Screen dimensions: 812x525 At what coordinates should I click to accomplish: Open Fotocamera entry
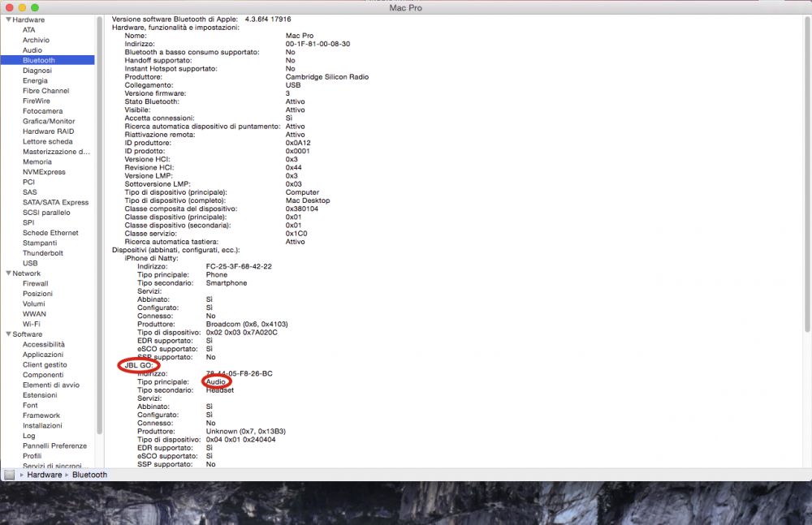pyautogui.click(x=42, y=111)
